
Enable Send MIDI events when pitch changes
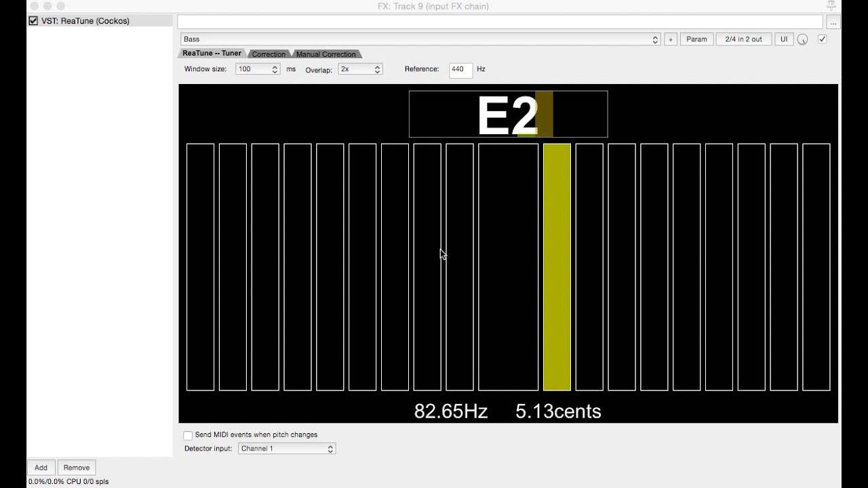(x=188, y=435)
